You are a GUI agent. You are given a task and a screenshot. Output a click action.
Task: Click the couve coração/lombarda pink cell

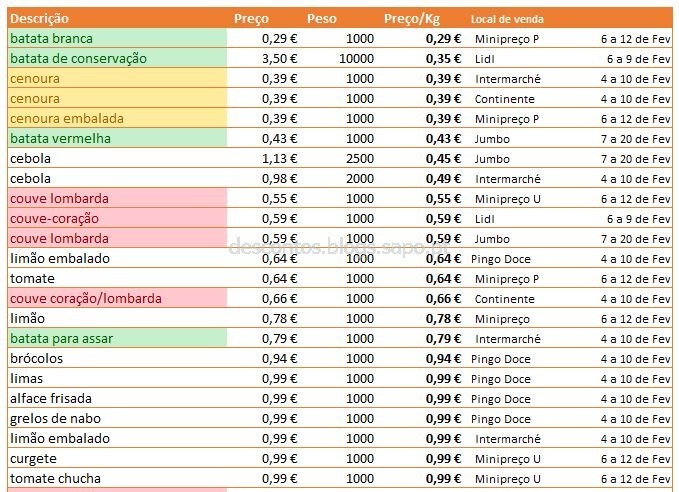click(x=117, y=298)
